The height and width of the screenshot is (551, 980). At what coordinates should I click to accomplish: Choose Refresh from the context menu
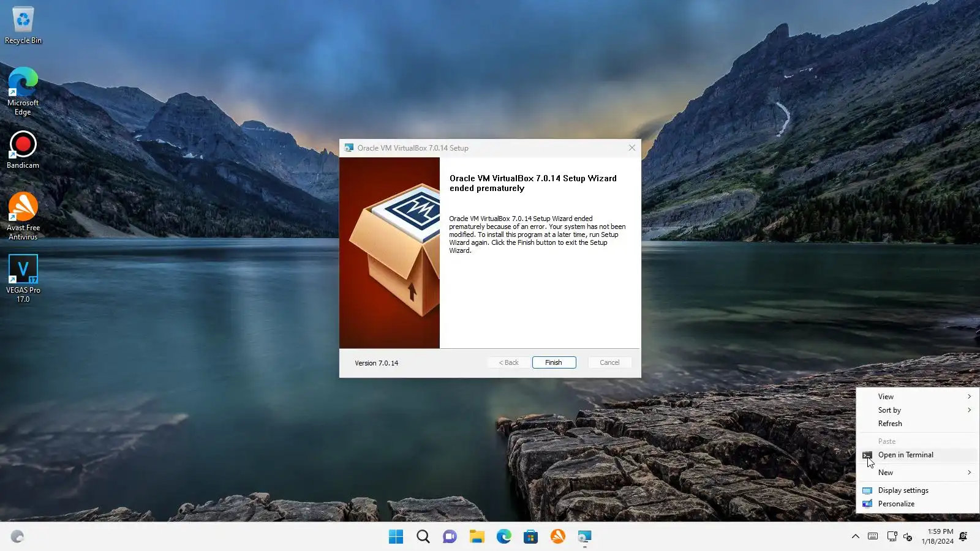pyautogui.click(x=918, y=424)
